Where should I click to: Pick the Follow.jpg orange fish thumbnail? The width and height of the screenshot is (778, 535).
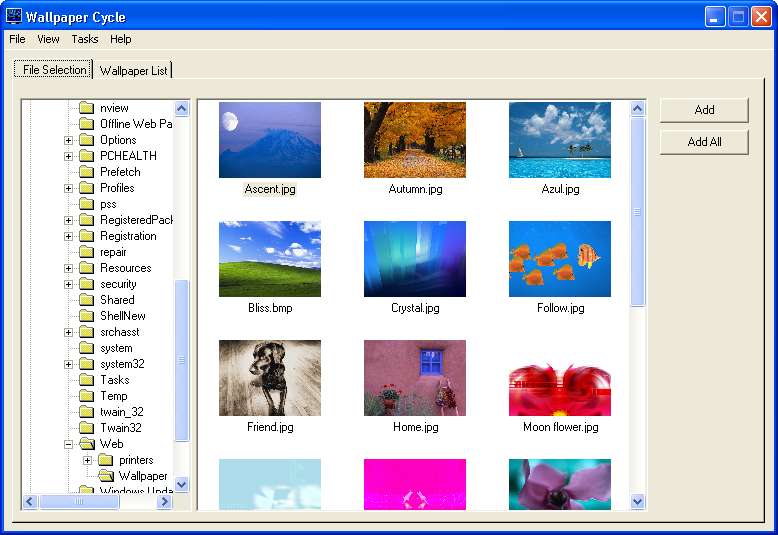pos(559,259)
